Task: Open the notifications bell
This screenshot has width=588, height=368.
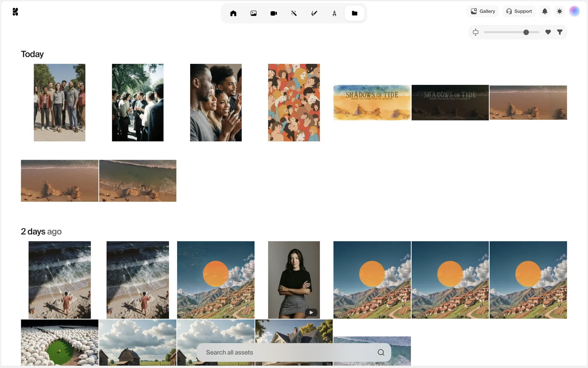Action: tap(545, 11)
